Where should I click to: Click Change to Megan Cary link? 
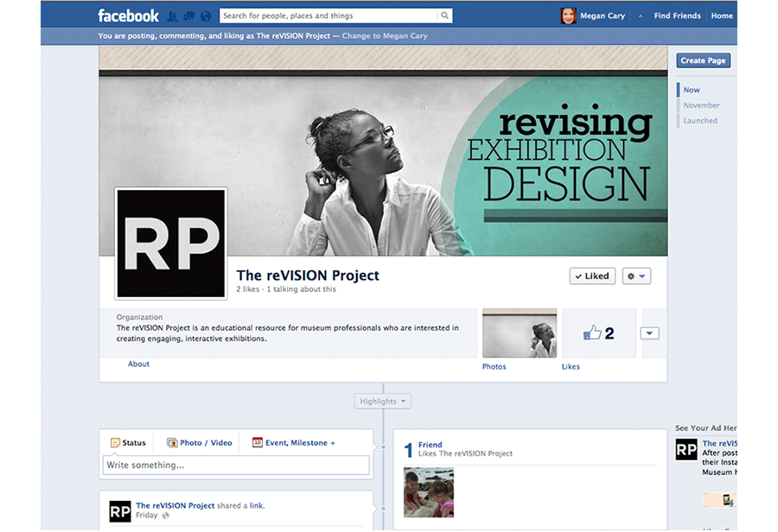point(385,35)
